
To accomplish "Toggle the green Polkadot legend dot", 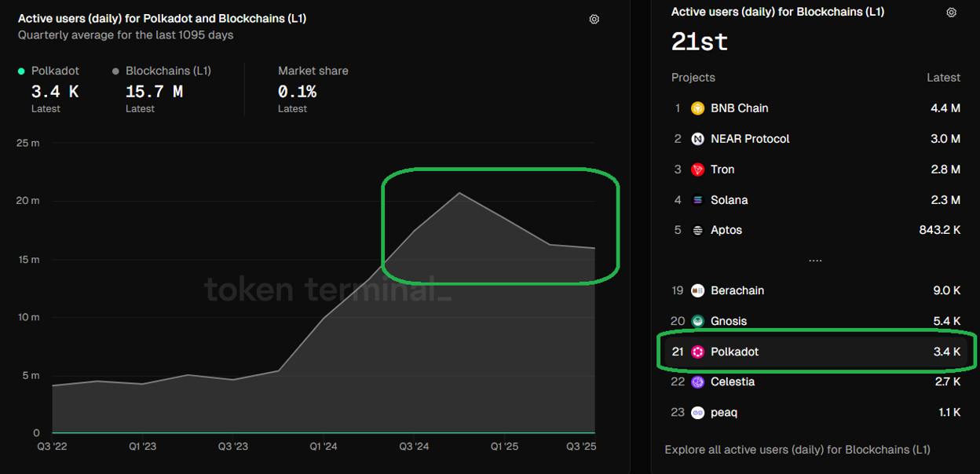I will [x=21, y=71].
